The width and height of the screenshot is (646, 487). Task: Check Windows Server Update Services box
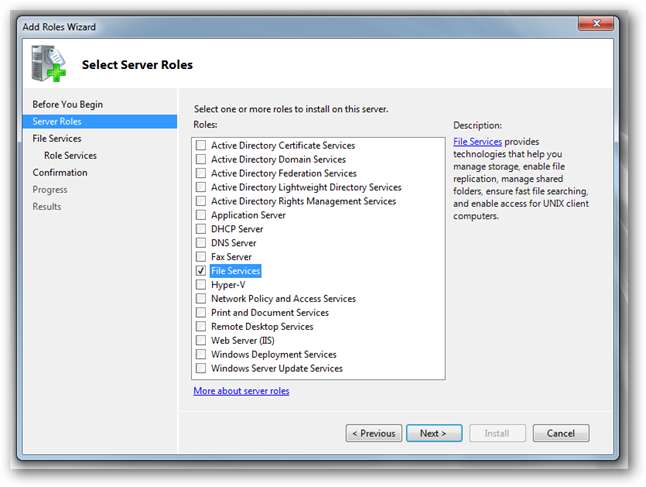(201, 368)
